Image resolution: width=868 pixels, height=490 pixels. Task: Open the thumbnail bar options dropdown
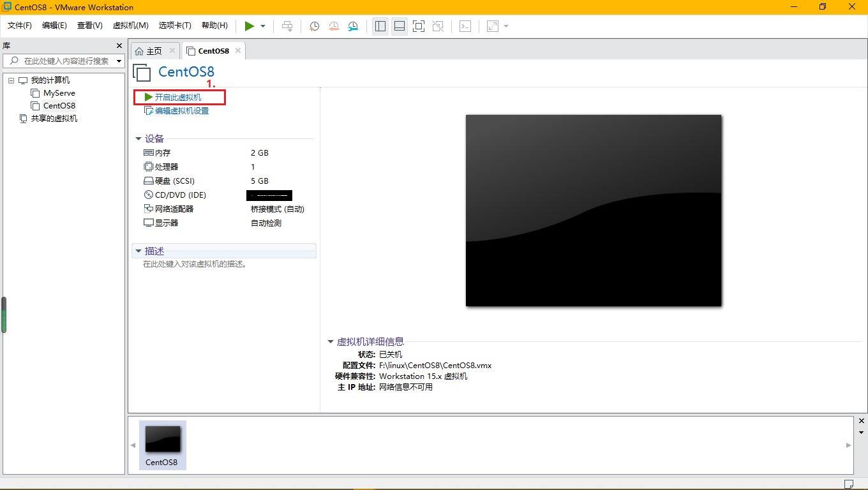click(x=861, y=433)
